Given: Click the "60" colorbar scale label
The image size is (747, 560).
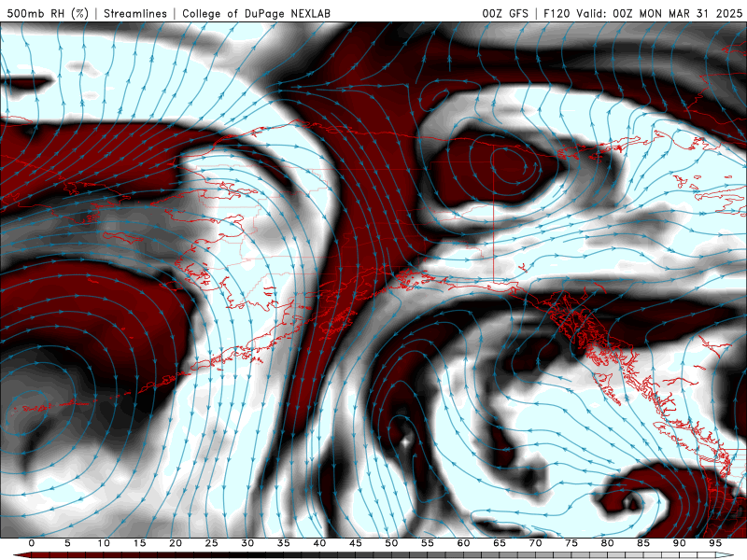Looking at the screenshot, I should tap(463, 543).
